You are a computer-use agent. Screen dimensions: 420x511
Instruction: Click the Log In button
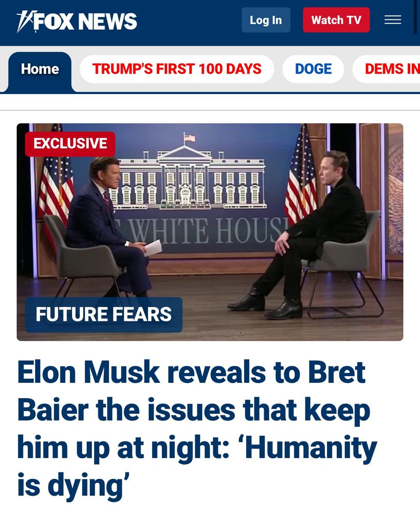pos(266,20)
